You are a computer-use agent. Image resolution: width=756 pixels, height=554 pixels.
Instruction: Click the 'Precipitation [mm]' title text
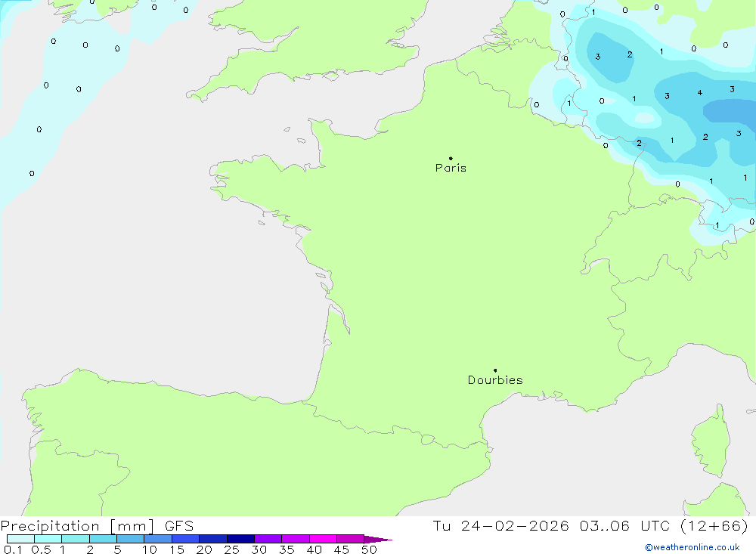click(x=77, y=526)
